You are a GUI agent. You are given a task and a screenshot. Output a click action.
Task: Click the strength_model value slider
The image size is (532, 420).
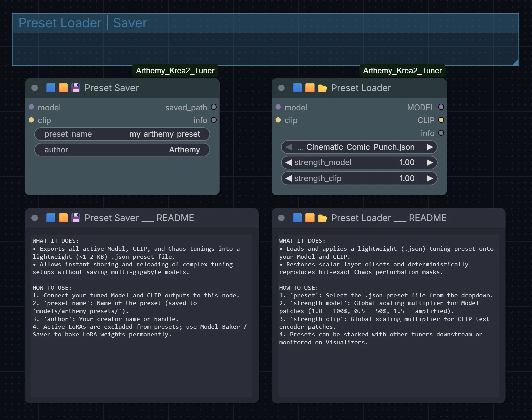click(359, 162)
